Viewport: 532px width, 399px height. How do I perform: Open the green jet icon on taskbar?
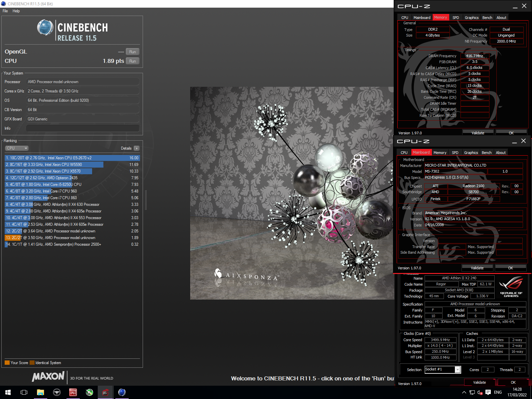pyautogui.click(x=89, y=392)
